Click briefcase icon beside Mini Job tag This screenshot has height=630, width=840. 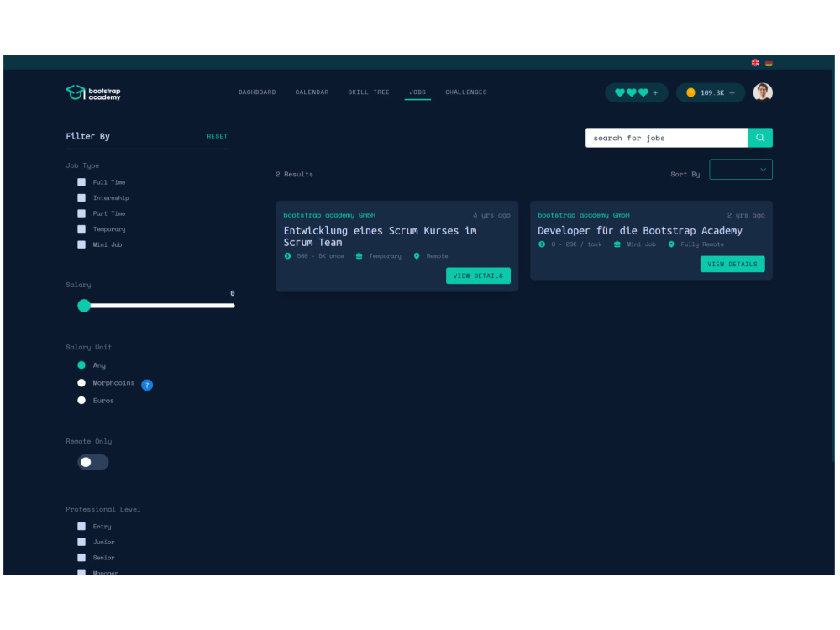click(x=617, y=244)
